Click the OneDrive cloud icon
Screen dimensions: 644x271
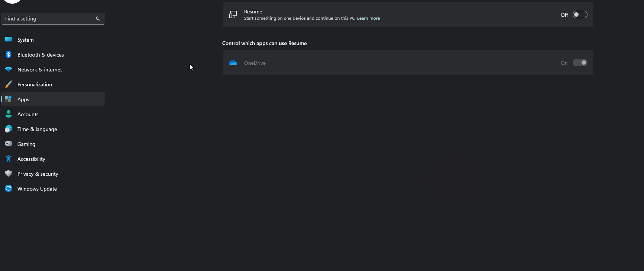233,63
